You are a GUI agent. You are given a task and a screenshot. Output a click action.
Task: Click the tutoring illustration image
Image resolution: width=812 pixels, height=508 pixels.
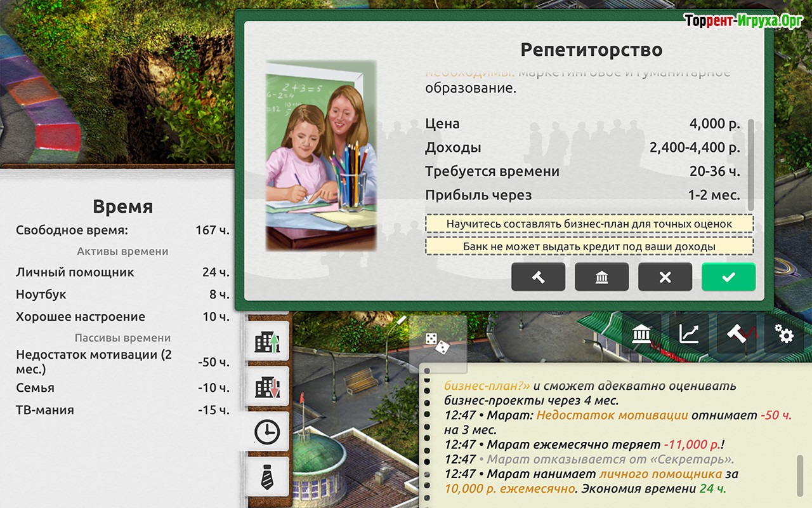[321, 156]
